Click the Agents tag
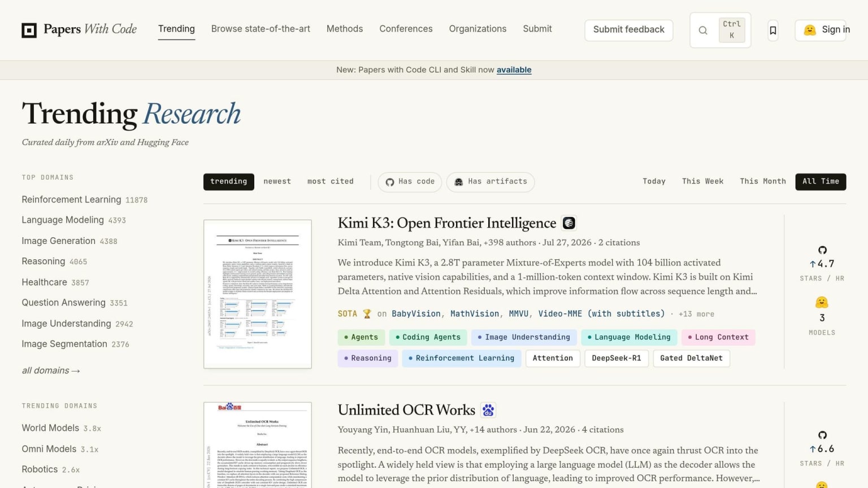 coord(361,337)
